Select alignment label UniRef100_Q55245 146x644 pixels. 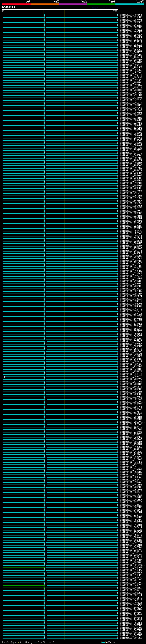(131, 341)
